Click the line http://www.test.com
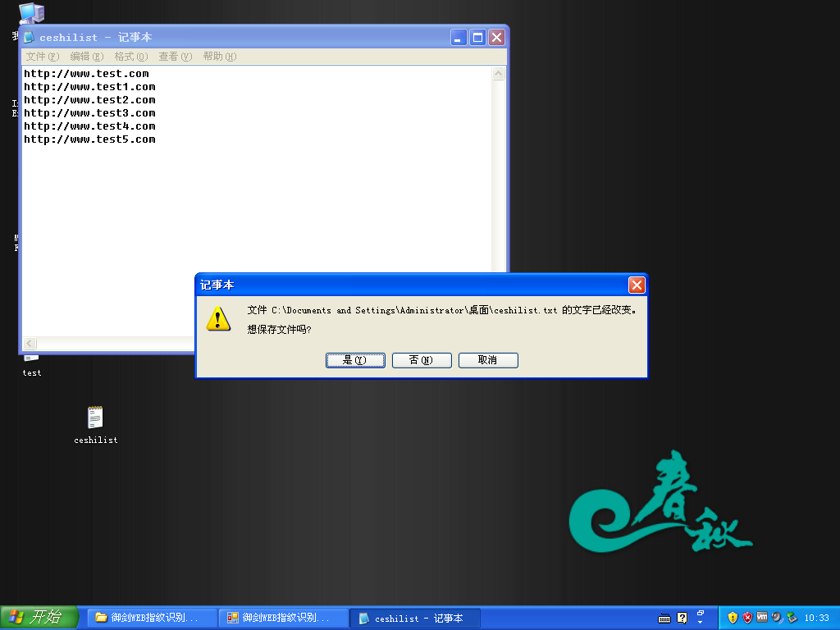Screen dimensions: 840x630 point(86,73)
